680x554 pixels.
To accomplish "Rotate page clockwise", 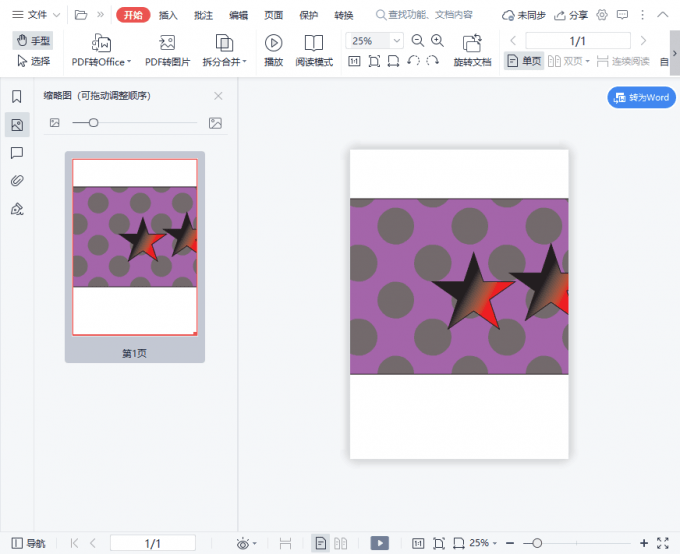I will [432, 61].
